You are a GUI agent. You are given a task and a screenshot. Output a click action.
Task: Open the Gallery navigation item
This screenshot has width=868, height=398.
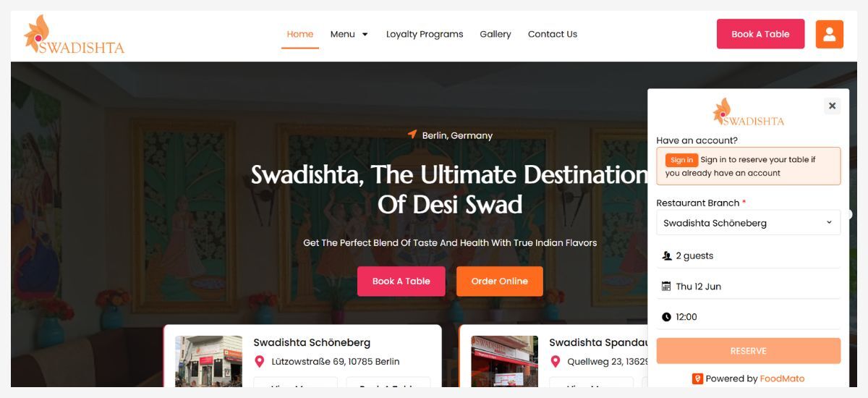495,34
